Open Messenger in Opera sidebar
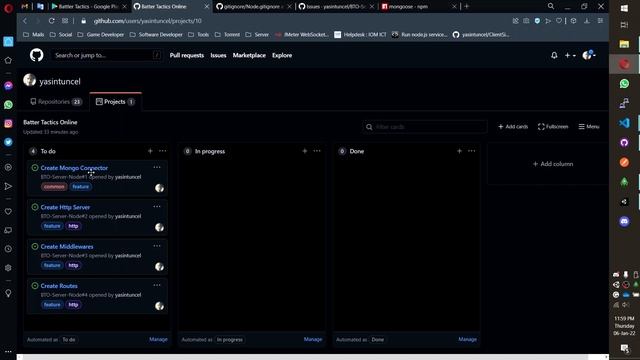 point(8,86)
